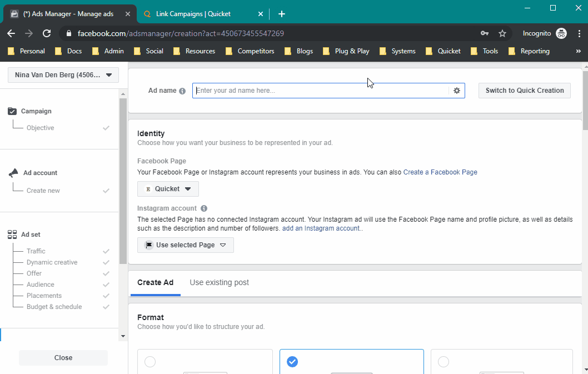
Task: Open the Quicket bookmarks folder
Action: pyautogui.click(x=444, y=51)
